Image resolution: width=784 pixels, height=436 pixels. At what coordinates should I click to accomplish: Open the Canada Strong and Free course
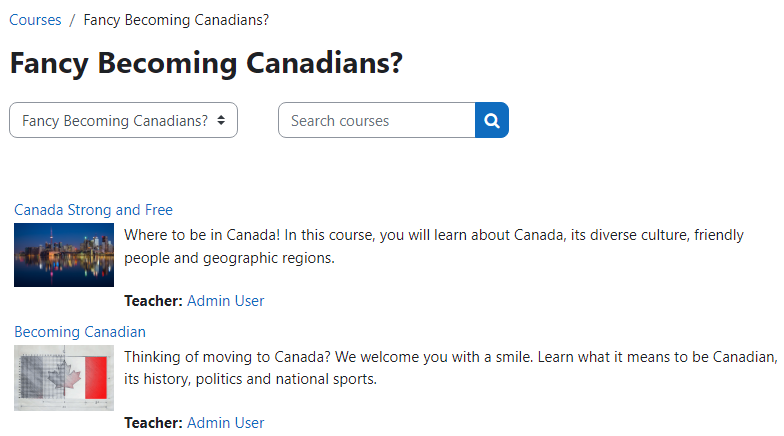(93, 210)
